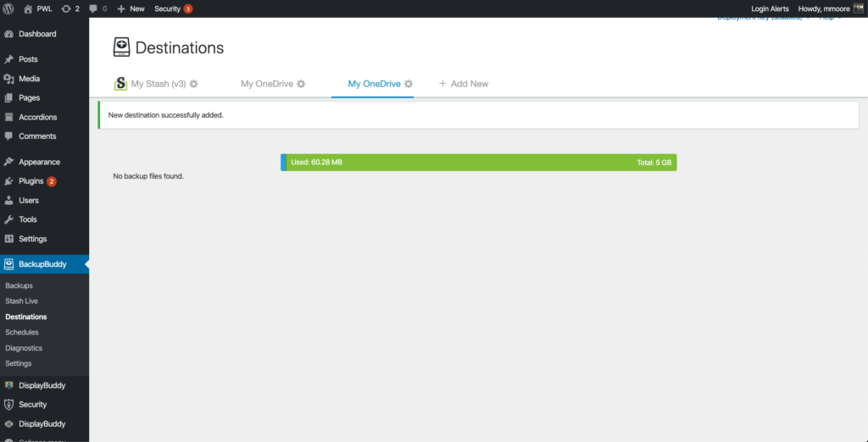868x442 pixels.
Task: Open the Stash Live submenu link
Action: tap(21, 301)
